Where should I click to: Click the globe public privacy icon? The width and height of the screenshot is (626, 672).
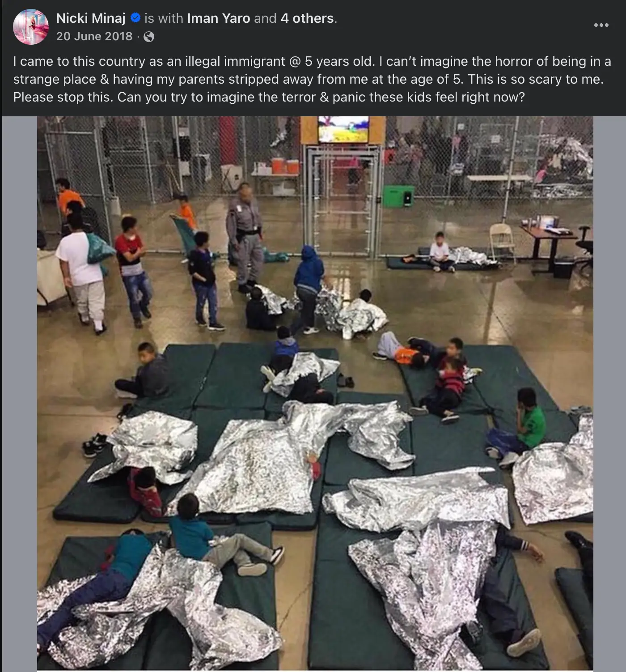tap(149, 37)
